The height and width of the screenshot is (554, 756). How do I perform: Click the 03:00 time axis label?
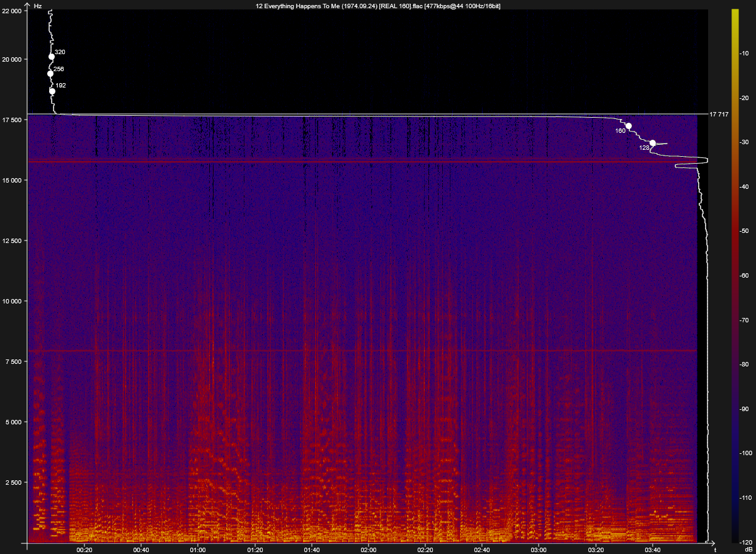539,550
